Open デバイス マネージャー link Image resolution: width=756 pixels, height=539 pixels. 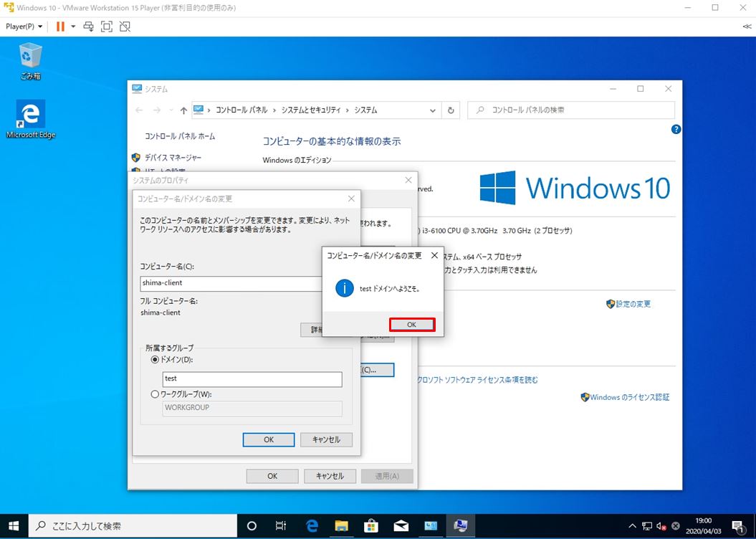pyautogui.click(x=173, y=158)
